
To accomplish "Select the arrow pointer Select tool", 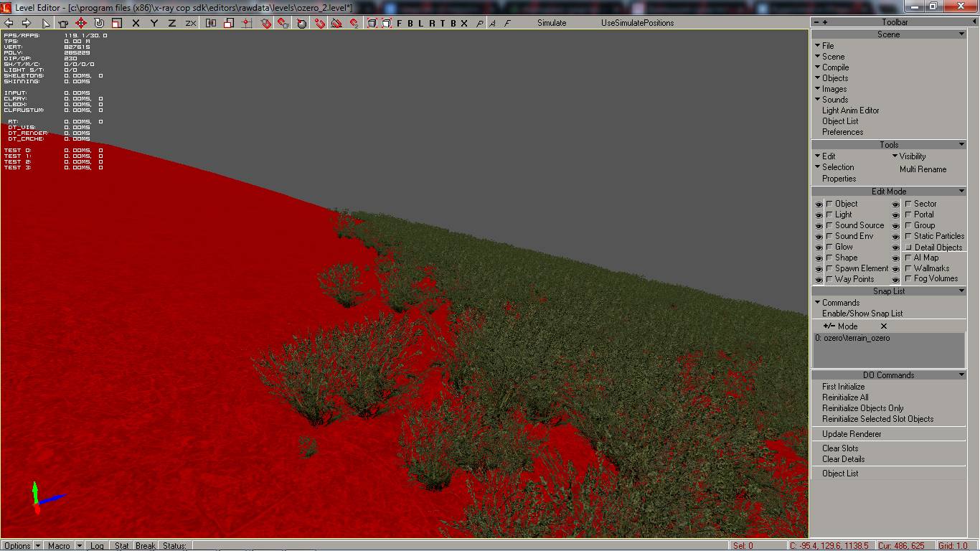I will (46, 23).
